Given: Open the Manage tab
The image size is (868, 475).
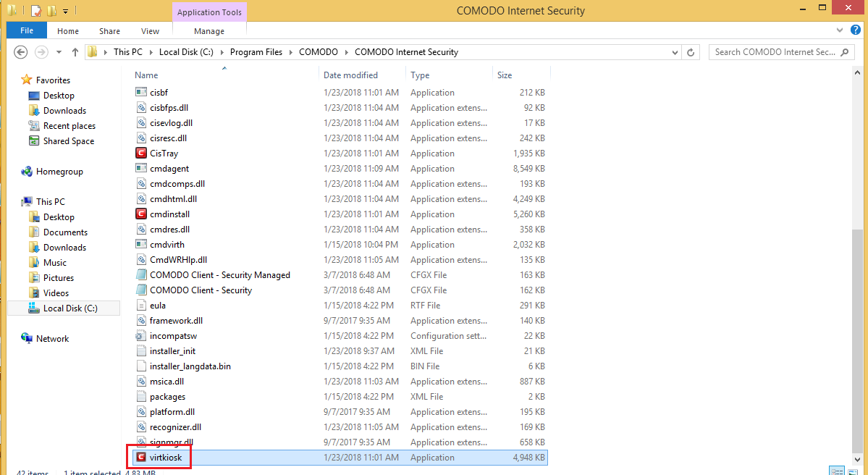Looking at the screenshot, I should 209,31.
